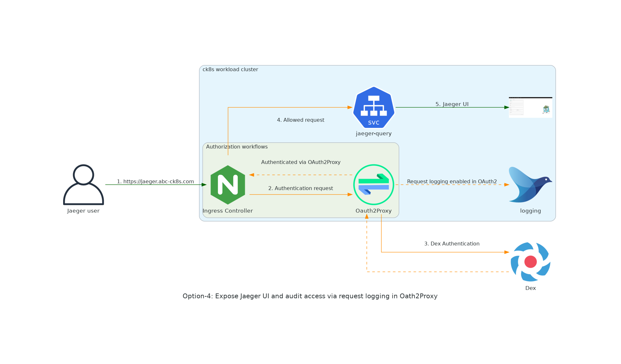Select the Dex logo icon
This screenshot has width=621, height=364.
[530, 262]
